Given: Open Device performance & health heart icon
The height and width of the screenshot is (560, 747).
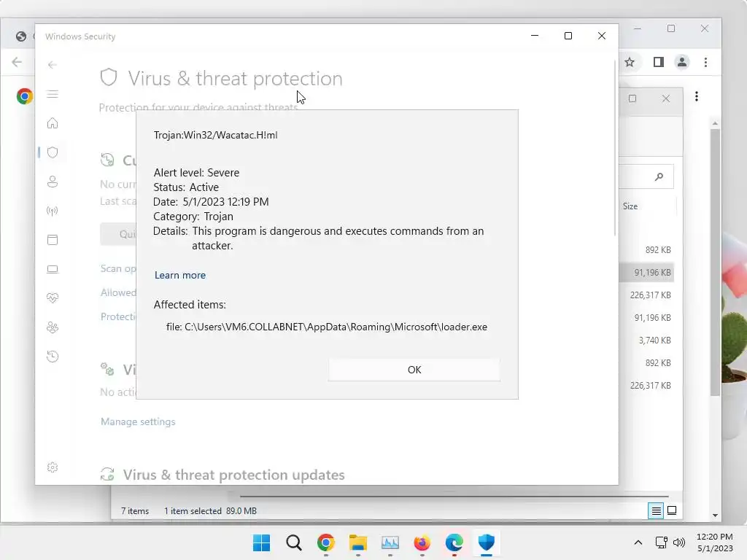Looking at the screenshot, I should pos(53,298).
